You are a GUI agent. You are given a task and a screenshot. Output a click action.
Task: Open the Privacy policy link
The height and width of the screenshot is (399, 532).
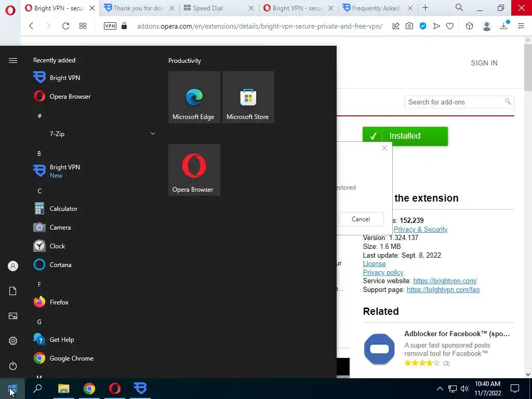383,272
